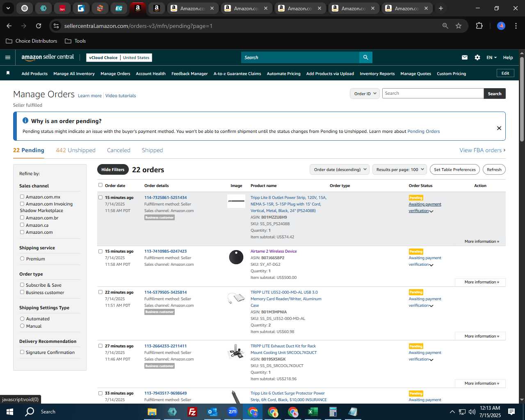Screen dimensions: 525x420
Task: Expand More information for order 114-7325861-5251434
Action: coord(482,242)
